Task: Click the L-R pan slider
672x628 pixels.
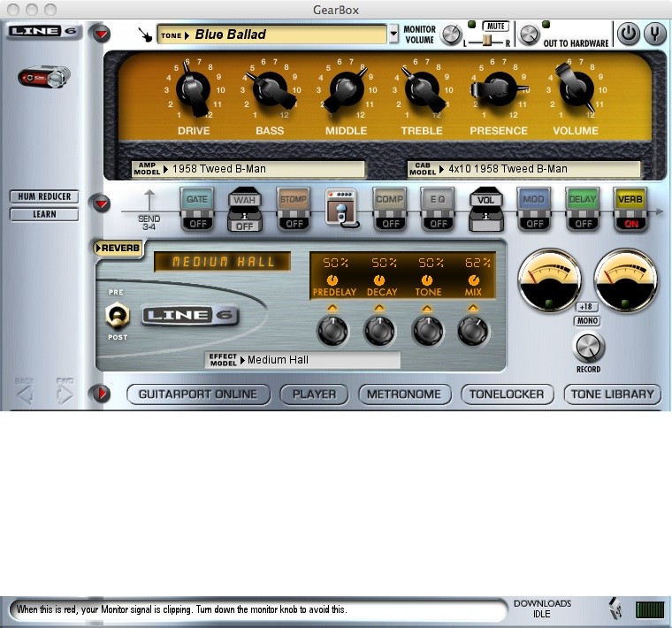Action: [x=487, y=42]
